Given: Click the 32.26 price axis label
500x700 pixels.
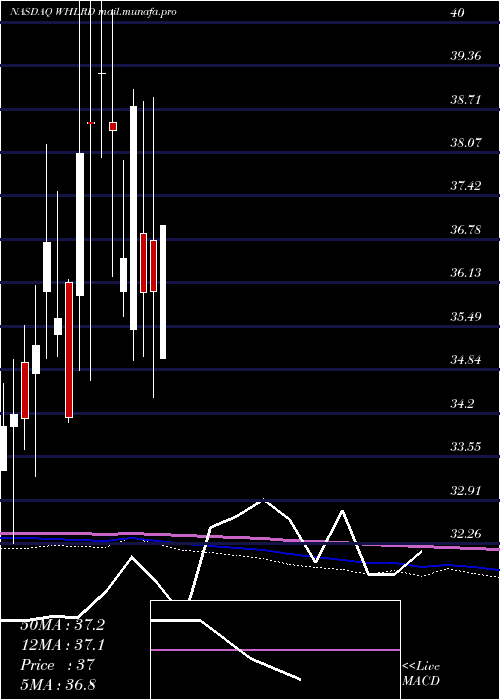Looking at the screenshot, I should 466,533.
